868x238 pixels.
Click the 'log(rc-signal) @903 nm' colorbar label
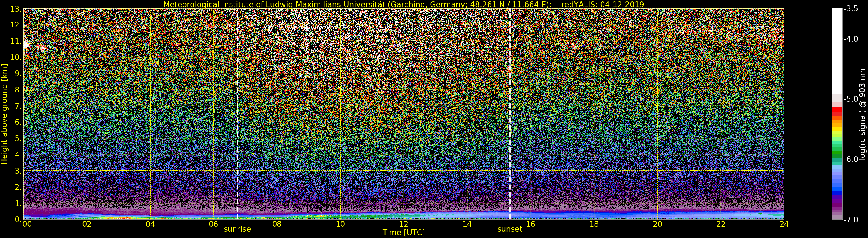(862, 114)
